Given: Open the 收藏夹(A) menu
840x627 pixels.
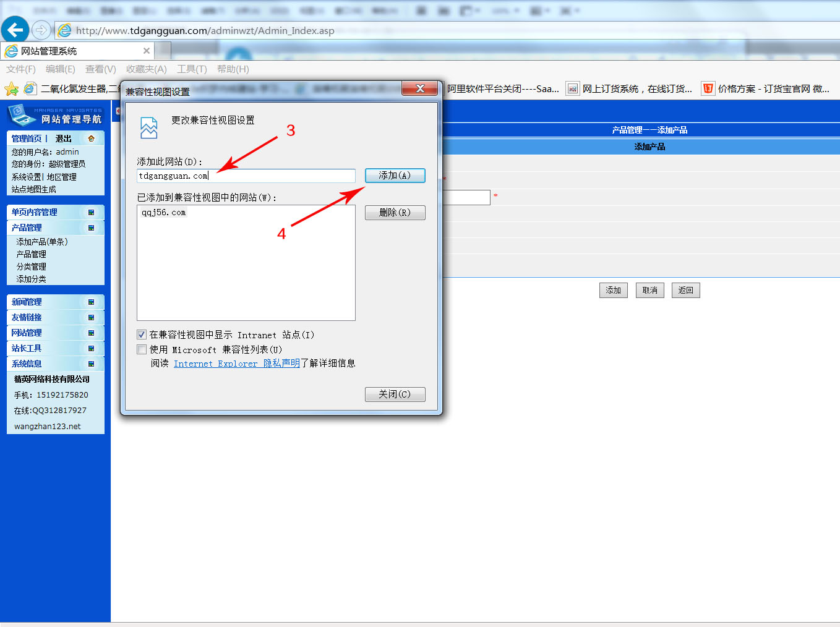Looking at the screenshot, I should point(146,69).
